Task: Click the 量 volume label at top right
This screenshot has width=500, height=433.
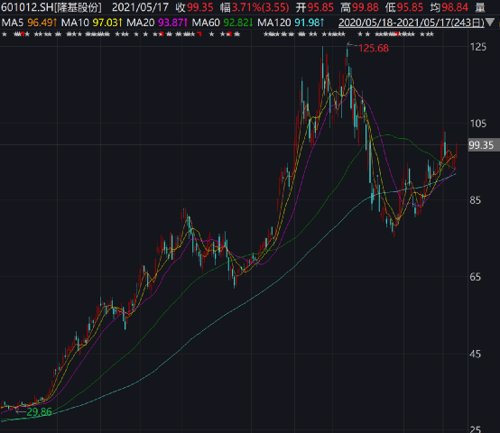Action: 481,7
